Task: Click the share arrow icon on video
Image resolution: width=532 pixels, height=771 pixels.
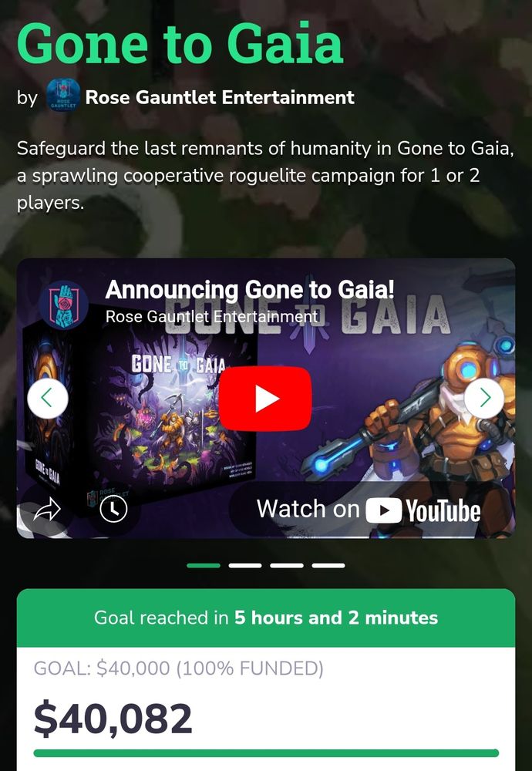Action: click(x=47, y=510)
